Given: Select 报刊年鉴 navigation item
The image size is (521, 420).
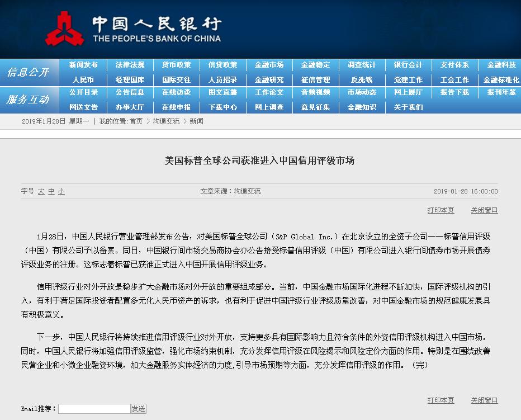Looking at the screenshot, I should (x=501, y=92).
